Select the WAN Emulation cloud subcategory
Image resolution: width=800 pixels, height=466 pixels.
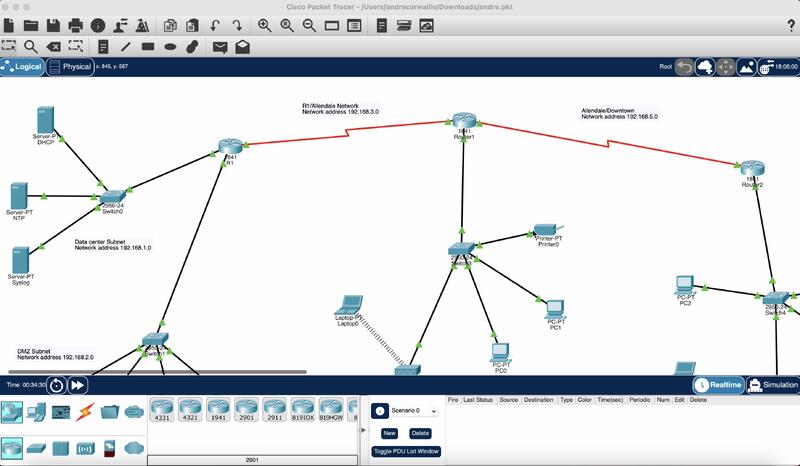coord(134,448)
